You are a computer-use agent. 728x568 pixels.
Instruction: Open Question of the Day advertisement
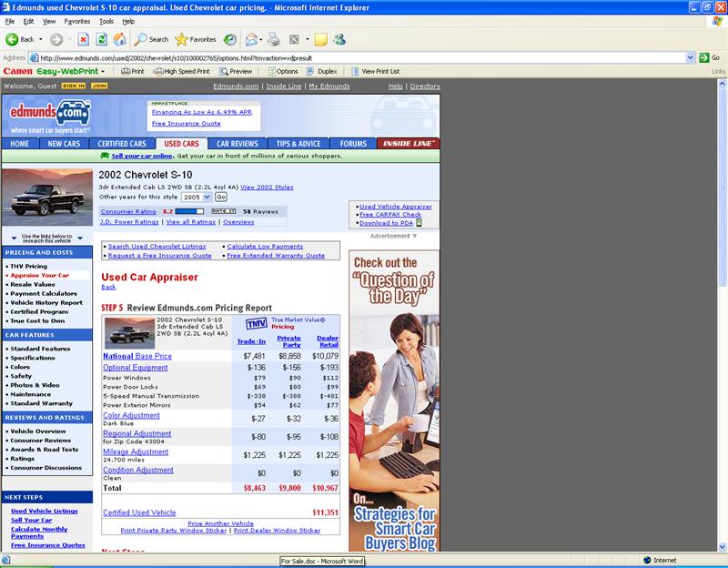[x=394, y=401]
